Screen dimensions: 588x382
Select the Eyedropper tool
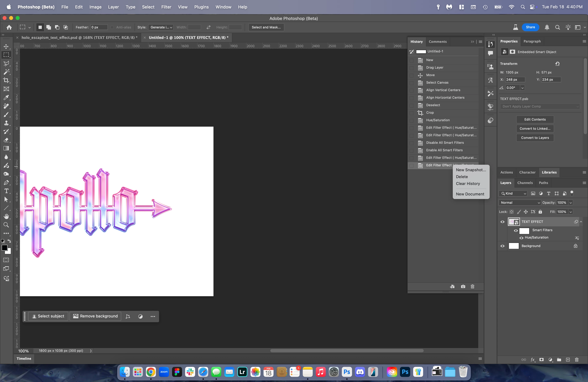point(6,97)
